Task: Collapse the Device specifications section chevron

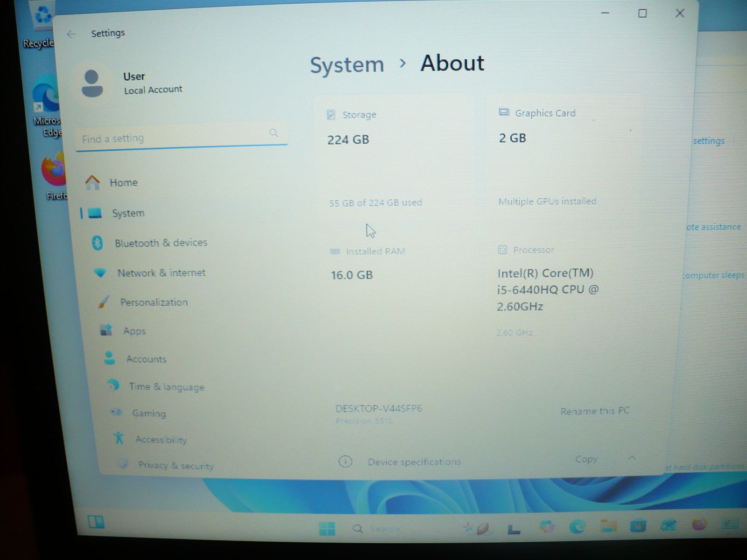Action: click(x=632, y=458)
